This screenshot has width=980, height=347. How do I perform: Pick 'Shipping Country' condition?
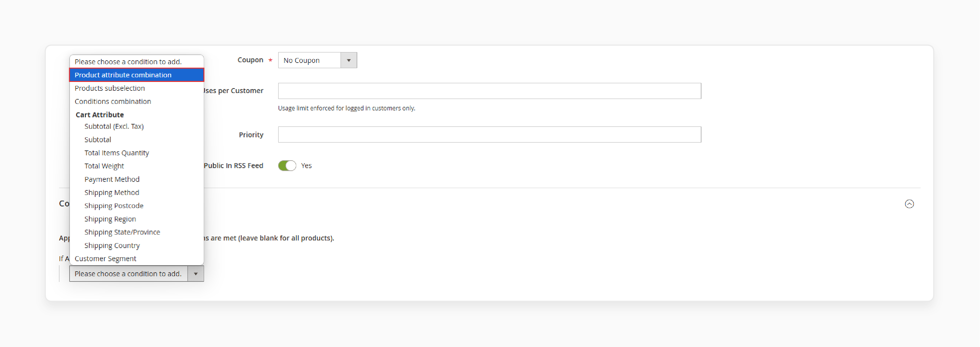(136, 245)
